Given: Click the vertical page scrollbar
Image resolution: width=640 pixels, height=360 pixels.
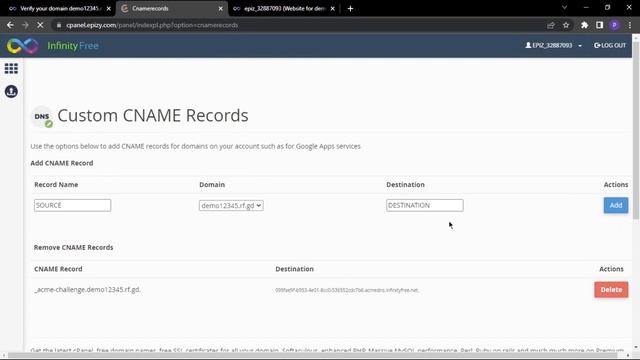Looking at the screenshot, I should click(636, 131).
